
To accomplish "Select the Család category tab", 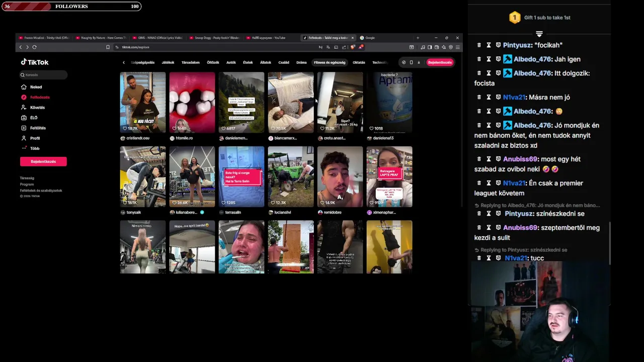I will 284,62.
